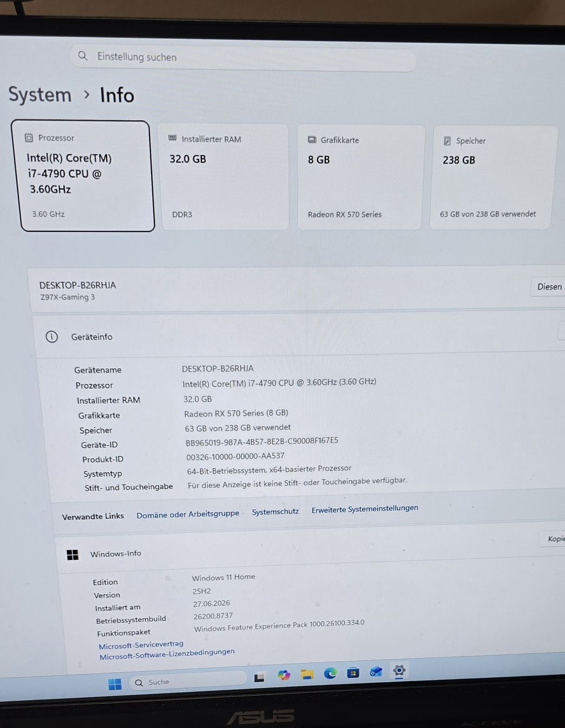Open the Systemschutz link
Screen dimensions: 565x728
275,511
